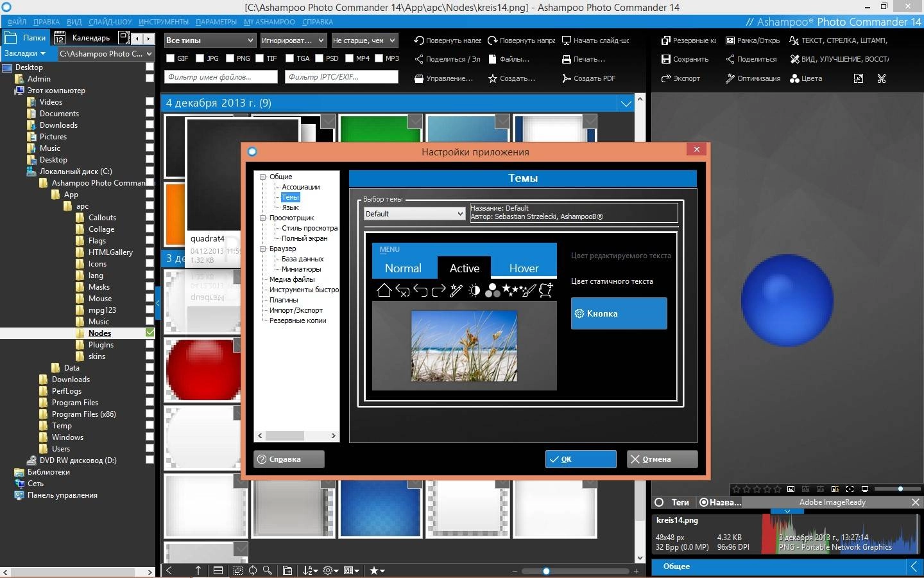Select 'Плагины' in the settings tree

tap(284, 300)
